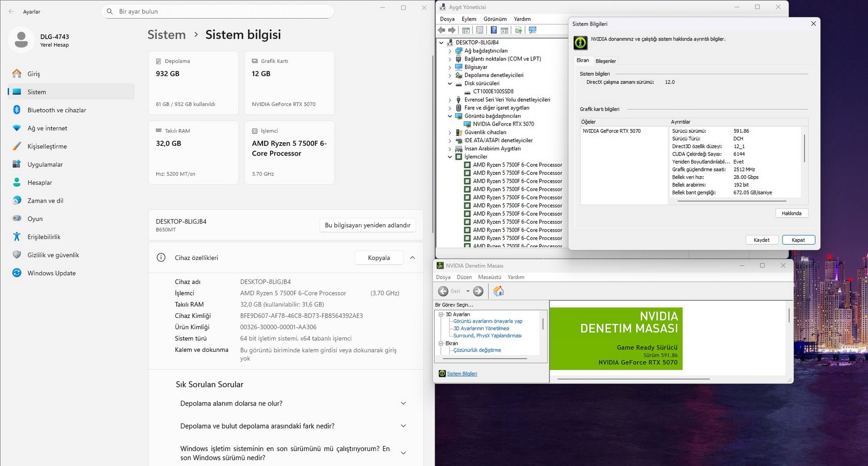
Task: Click the update driver icon in Aygıt Yöneticisi toolbar
Action: point(518,30)
